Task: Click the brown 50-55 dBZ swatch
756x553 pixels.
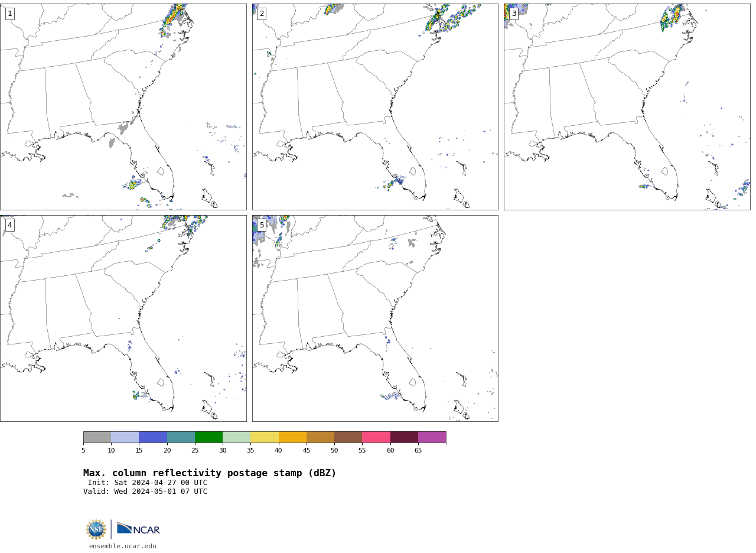Action: 348,437
